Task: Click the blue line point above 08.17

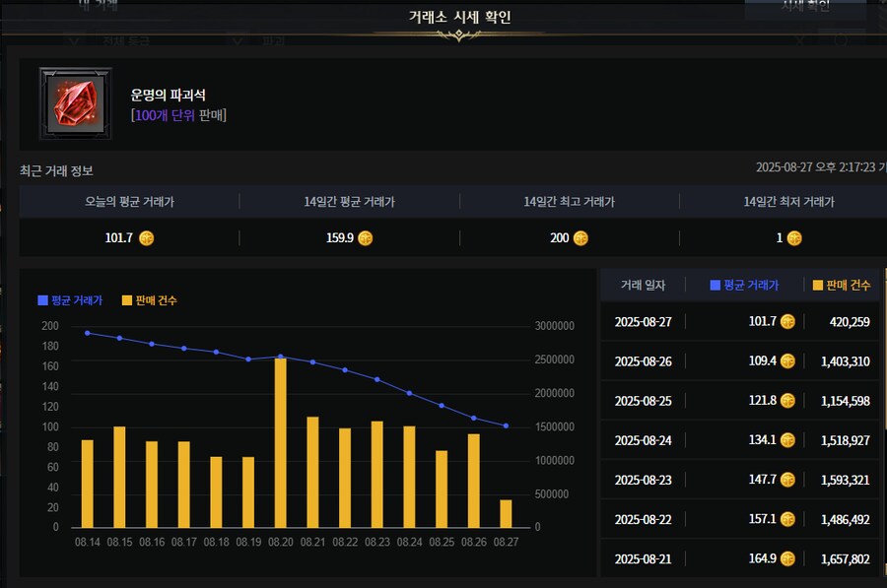Action: (x=184, y=349)
